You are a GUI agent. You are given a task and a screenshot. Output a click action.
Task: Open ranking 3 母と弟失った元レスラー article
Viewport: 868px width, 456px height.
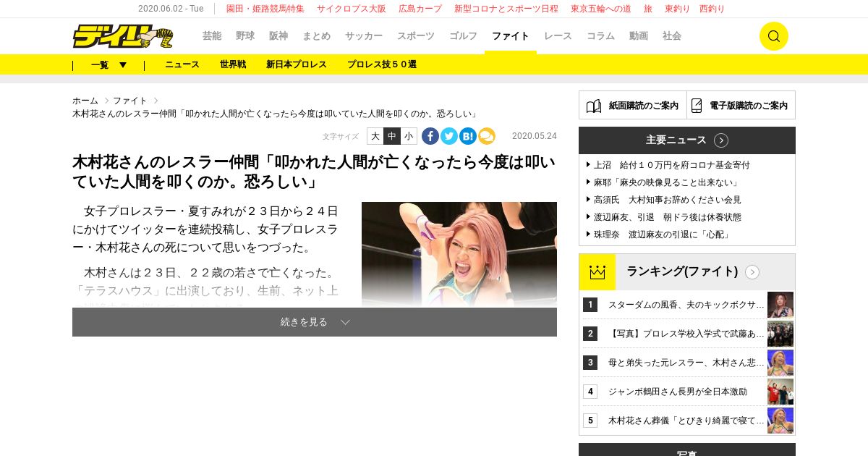(686, 363)
